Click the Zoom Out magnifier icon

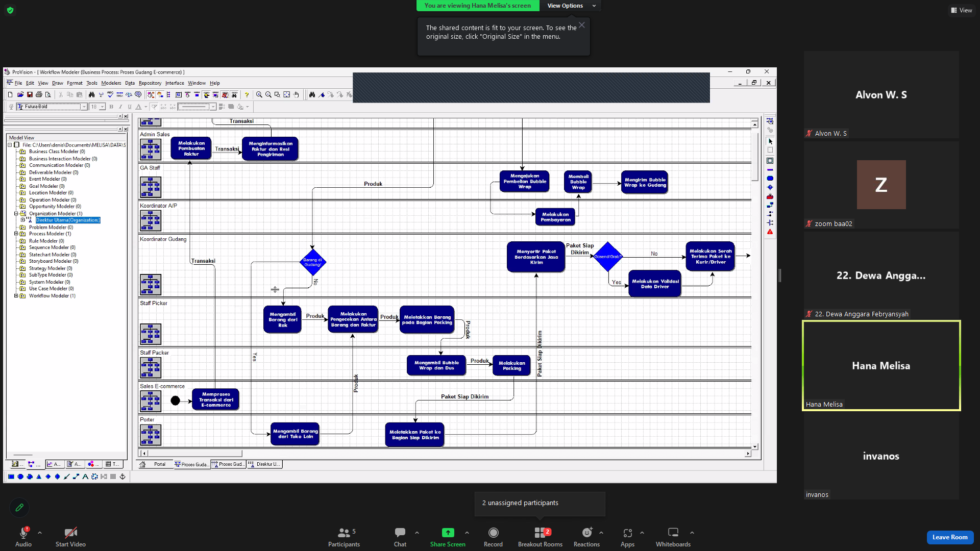(268, 95)
